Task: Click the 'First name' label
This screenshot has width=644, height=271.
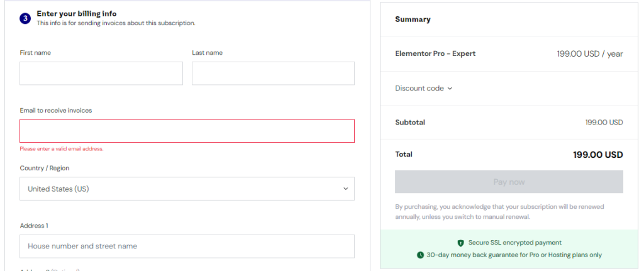Action: point(35,53)
